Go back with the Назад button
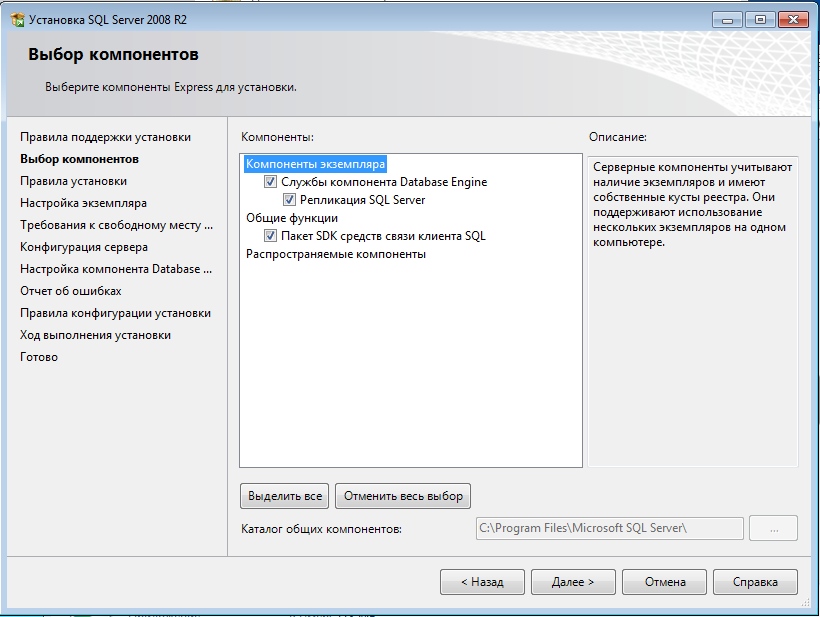The height and width of the screenshot is (617, 820). [482, 582]
